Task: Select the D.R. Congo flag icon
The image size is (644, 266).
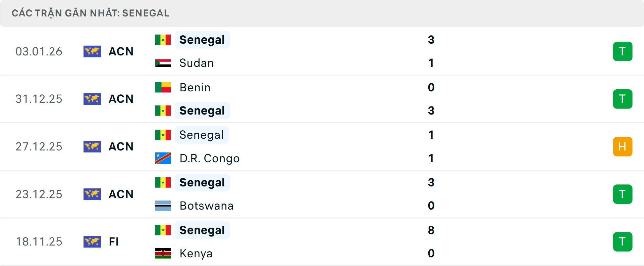Action: point(163,158)
